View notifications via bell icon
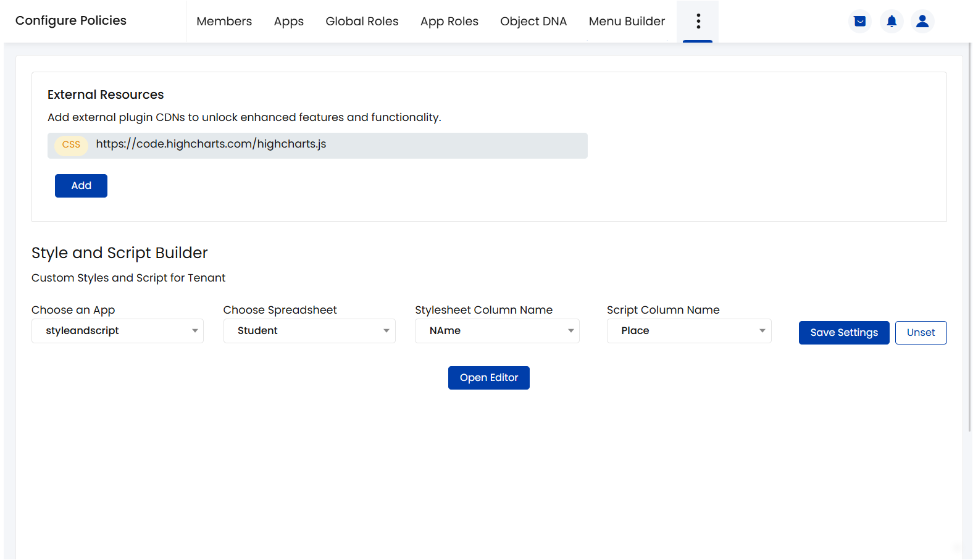Image resolution: width=973 pixels, height=560 pixels. coord(892,22)
